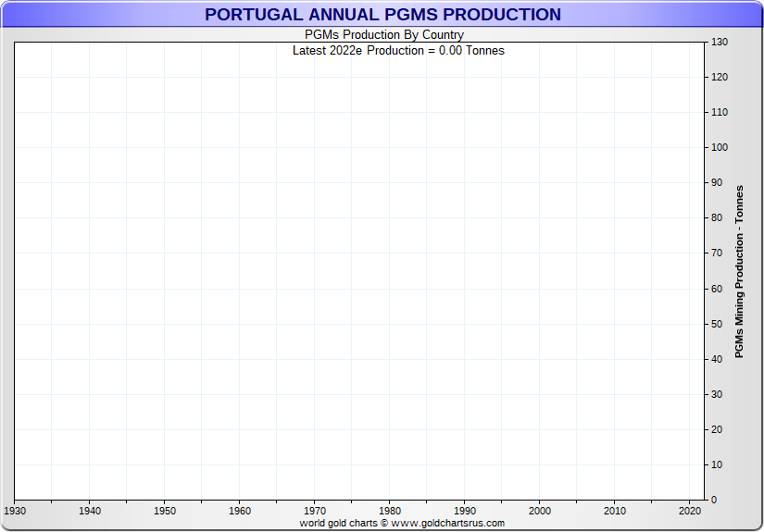Click the "Latest 2022e Production" text line

pyautogui.click(x=398, y=50)
